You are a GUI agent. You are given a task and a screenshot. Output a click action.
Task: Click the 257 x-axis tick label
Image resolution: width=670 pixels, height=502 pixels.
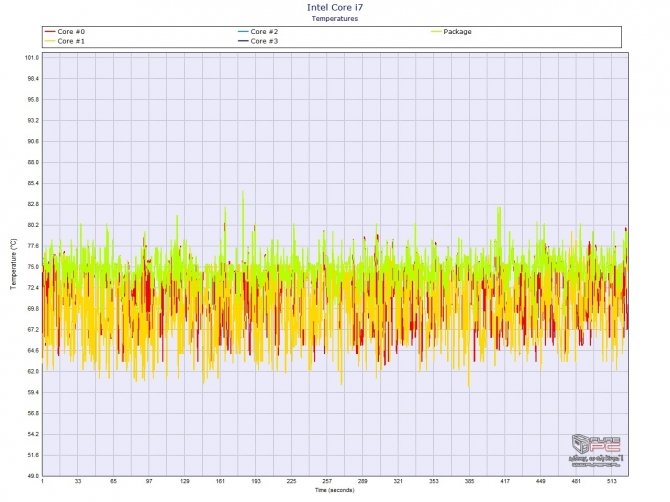click(x=327, y=481)
